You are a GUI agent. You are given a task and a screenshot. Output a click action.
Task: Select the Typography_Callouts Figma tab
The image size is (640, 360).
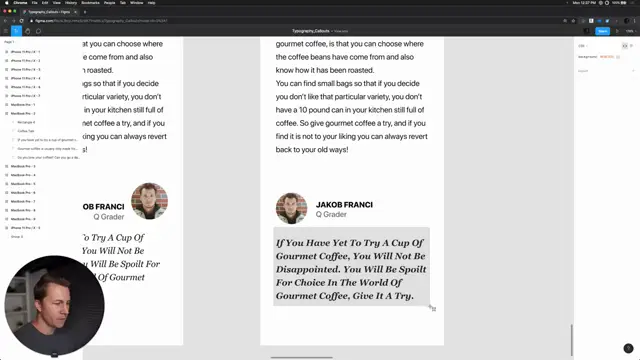pyautogui.click(x=49, y=12)
